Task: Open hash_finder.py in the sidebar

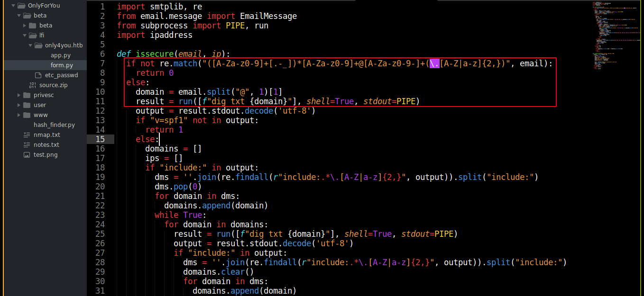Action: coord(54,125)
